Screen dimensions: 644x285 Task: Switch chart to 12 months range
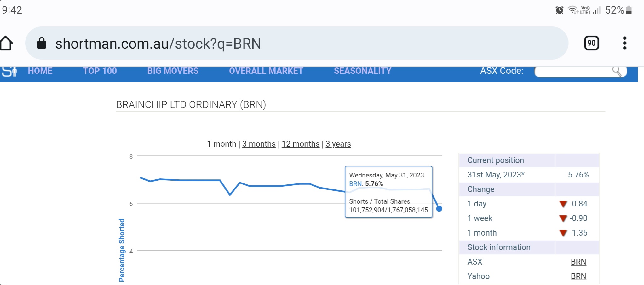point(300,144)
